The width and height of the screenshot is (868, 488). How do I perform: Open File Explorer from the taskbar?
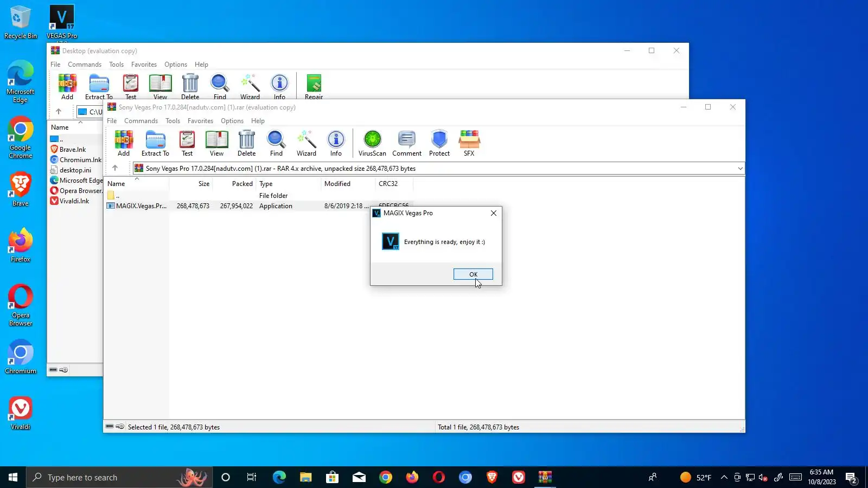click(305, 477)
